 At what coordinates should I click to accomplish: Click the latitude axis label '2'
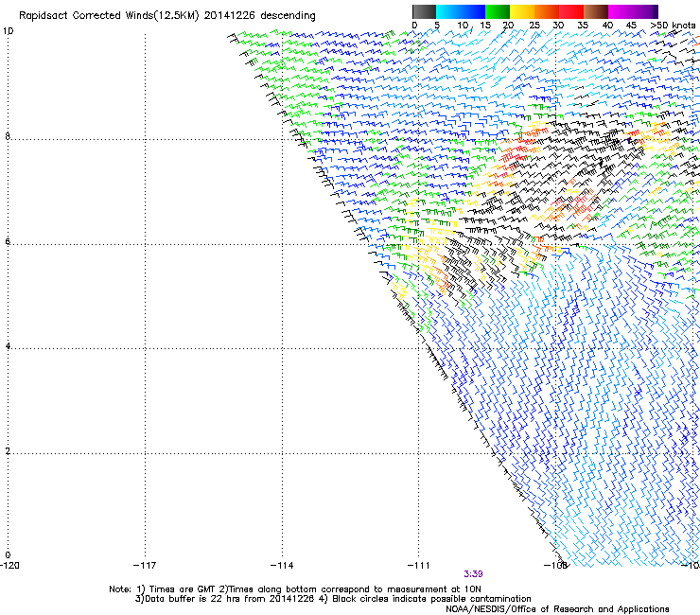point(8,451)
